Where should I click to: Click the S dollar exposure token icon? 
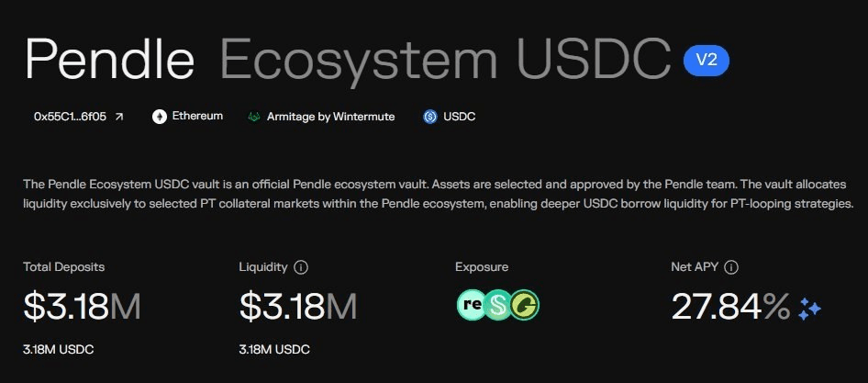[x=497, y=306]
